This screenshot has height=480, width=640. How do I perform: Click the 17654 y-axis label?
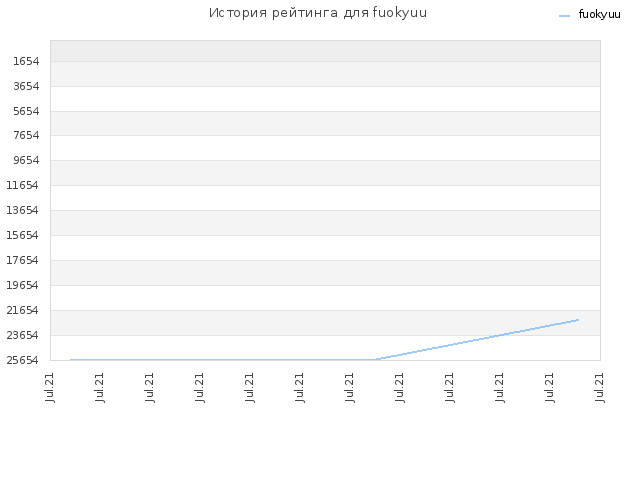point(22,260)
